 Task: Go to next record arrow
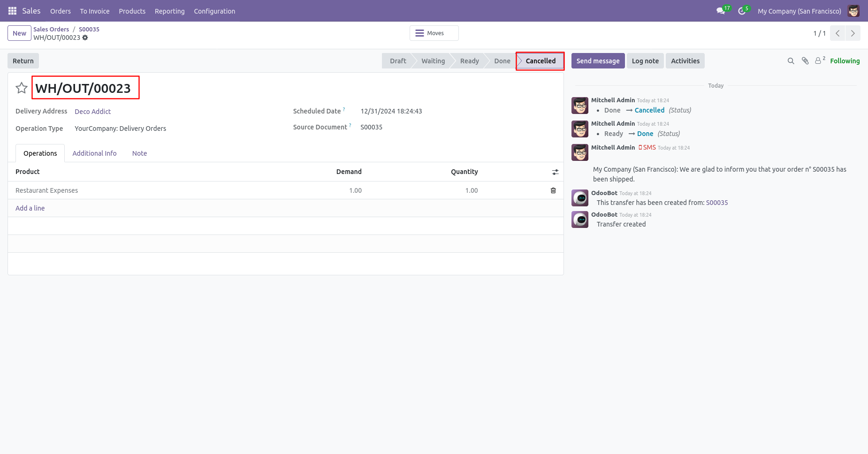853,33
